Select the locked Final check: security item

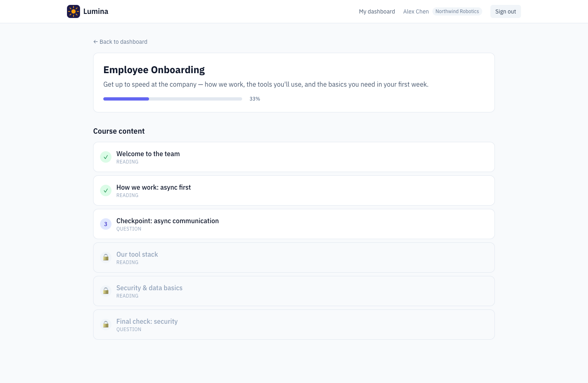tap(294, 325)
